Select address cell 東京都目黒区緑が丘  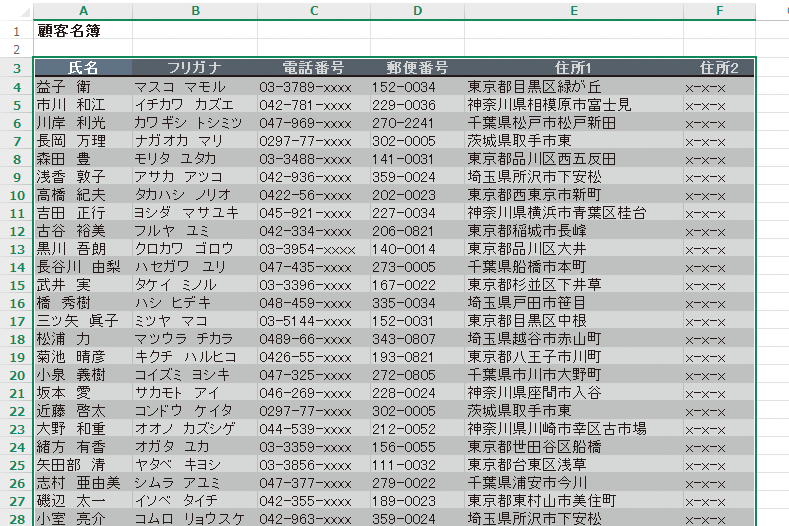(x=574, y=87)
